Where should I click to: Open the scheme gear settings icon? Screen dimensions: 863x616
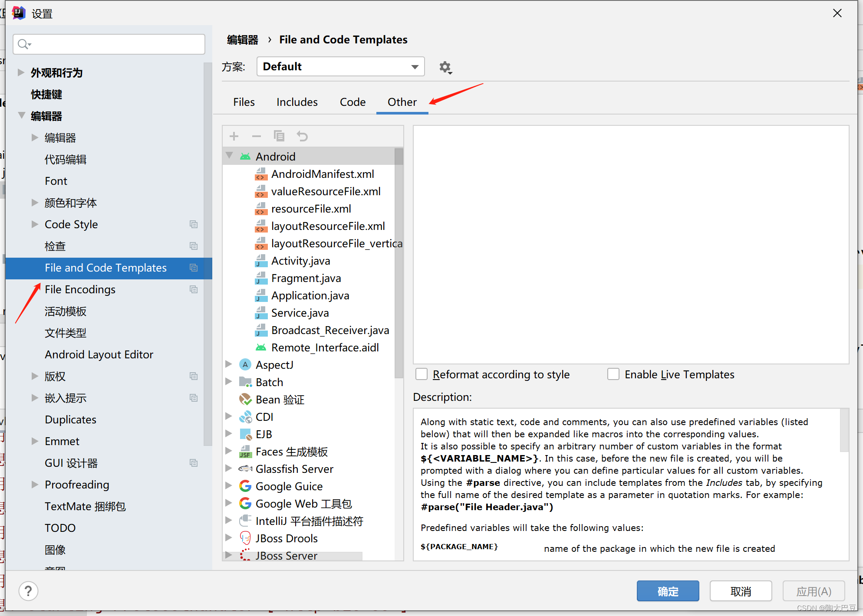coord(445,67)
